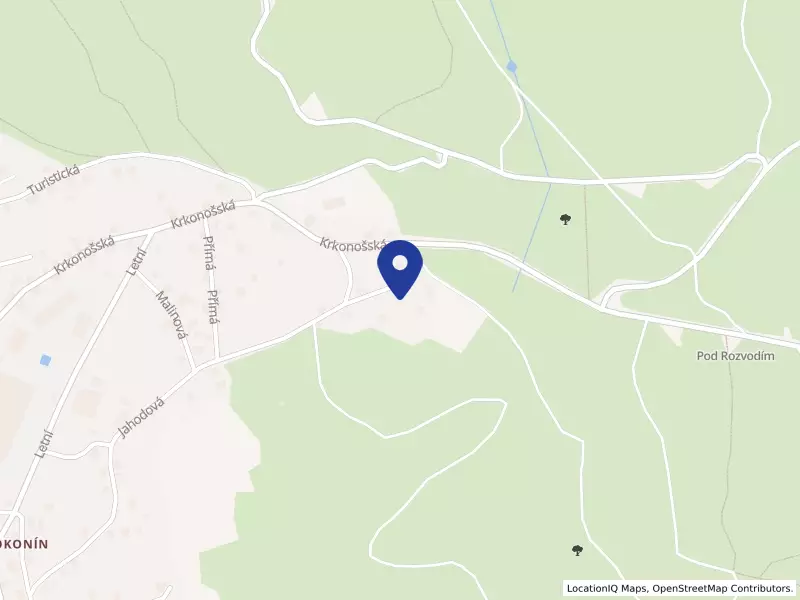Click the small blue pond at the top of the stream

pos(512,66)
